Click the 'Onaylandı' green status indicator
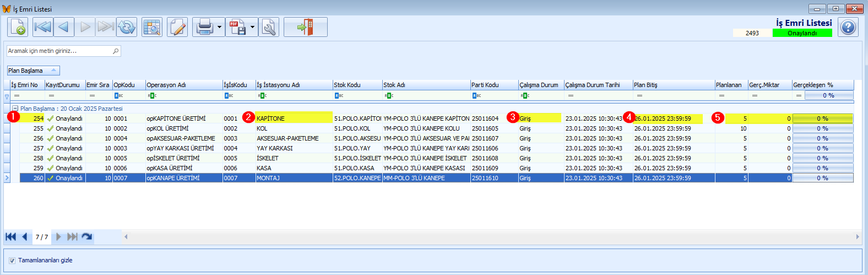The height and width of the screenshot is (275, 868). pyautogui.click(x=802, y=33)
